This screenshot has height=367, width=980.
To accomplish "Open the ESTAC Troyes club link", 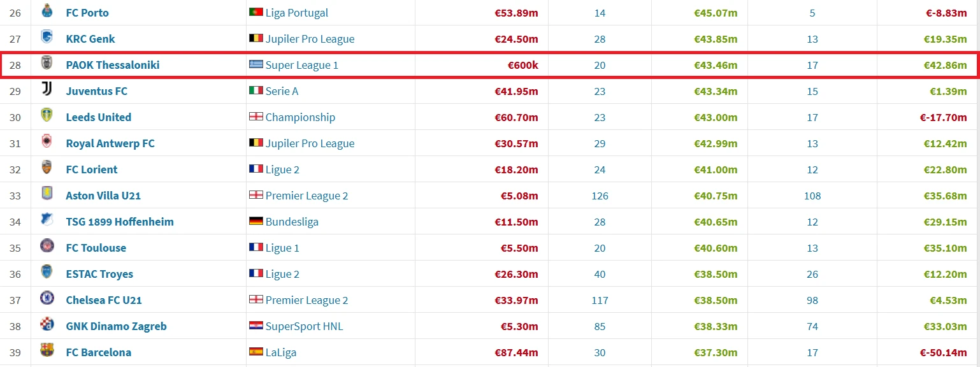I will 99,274.
